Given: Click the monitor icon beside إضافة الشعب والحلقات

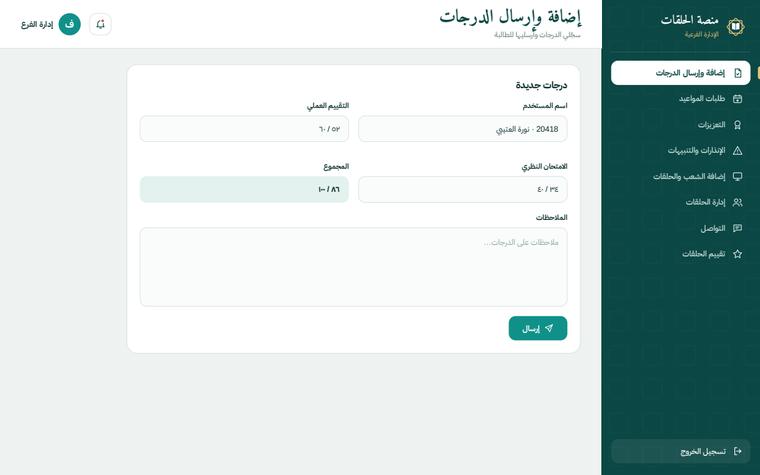Looking at the screenshot, I should click(738, 176).
